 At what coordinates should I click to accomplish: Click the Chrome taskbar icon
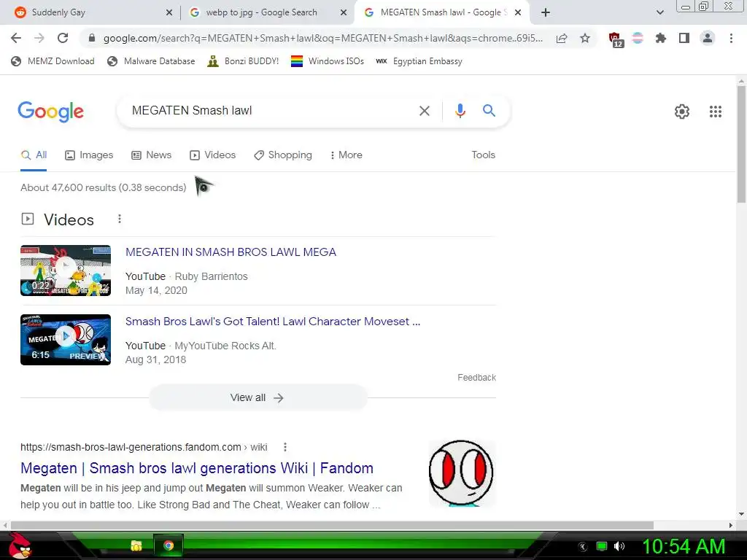coord(169,545)
